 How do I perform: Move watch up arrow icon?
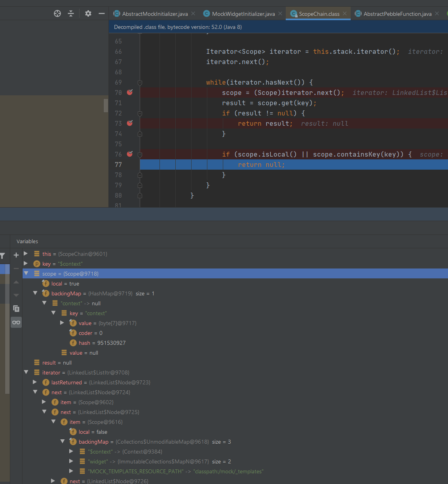(16, 282)
